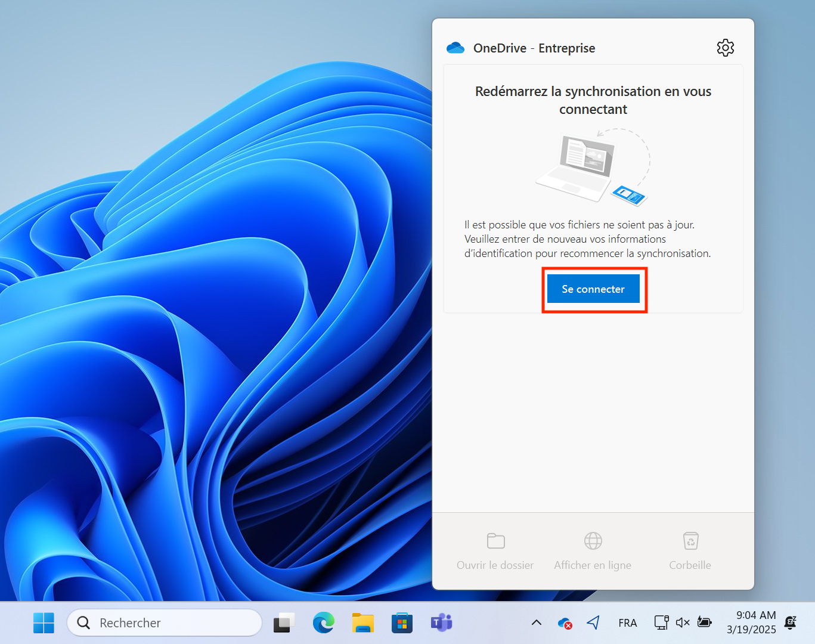Screen dimensions: 815x644
Task: Click the Se connecter button
Action: 593,289
